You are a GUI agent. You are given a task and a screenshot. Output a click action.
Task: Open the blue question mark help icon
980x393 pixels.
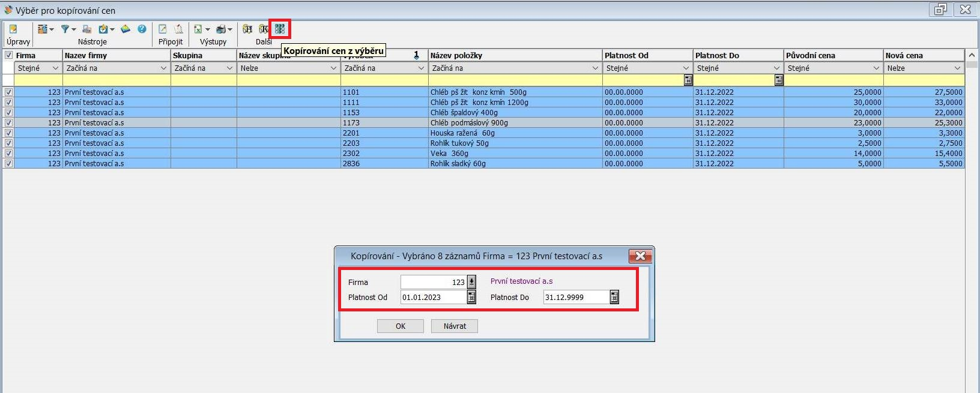point(142,29)
